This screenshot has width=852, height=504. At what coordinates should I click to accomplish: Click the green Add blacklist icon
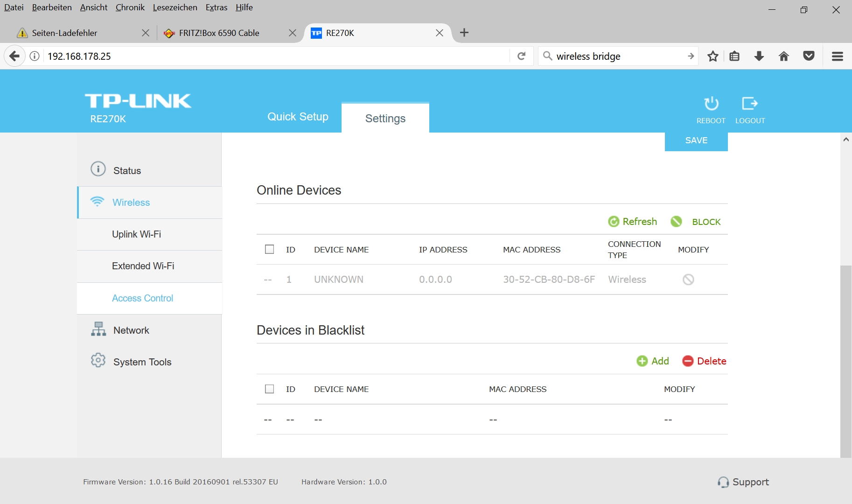point(642,361)
